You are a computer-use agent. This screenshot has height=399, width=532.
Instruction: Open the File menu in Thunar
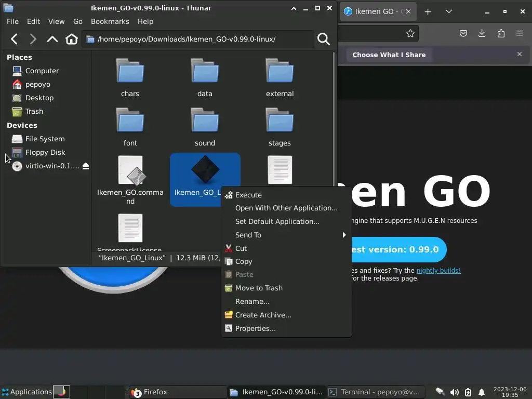click(x=12, y=21)
